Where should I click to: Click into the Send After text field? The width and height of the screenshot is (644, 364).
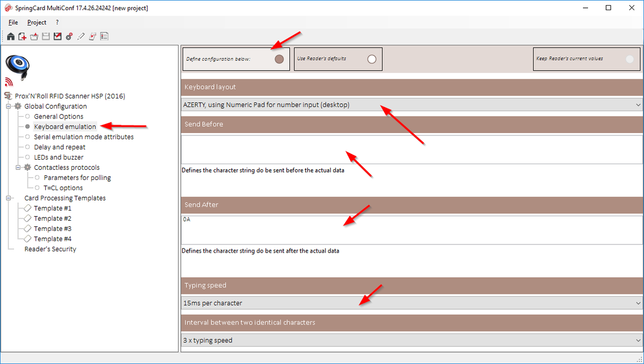[x=412, y=230]
